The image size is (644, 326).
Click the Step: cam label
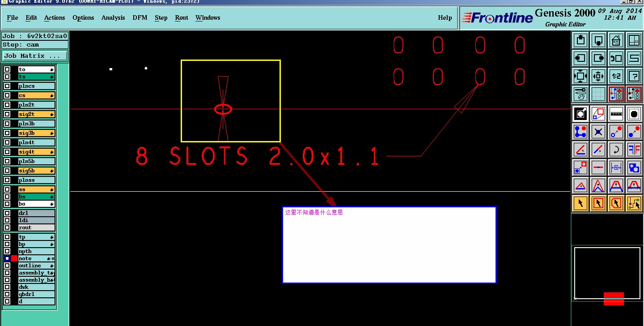pyautogui.click(x=35, y=45)
